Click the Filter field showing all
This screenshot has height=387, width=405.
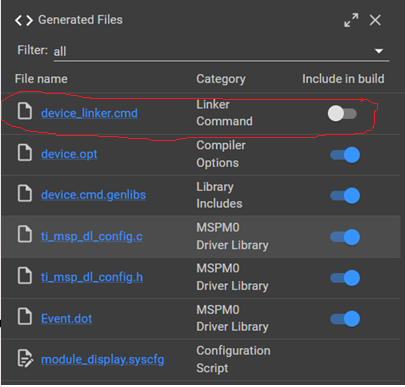pyautogui.click(x=221, y=52)
